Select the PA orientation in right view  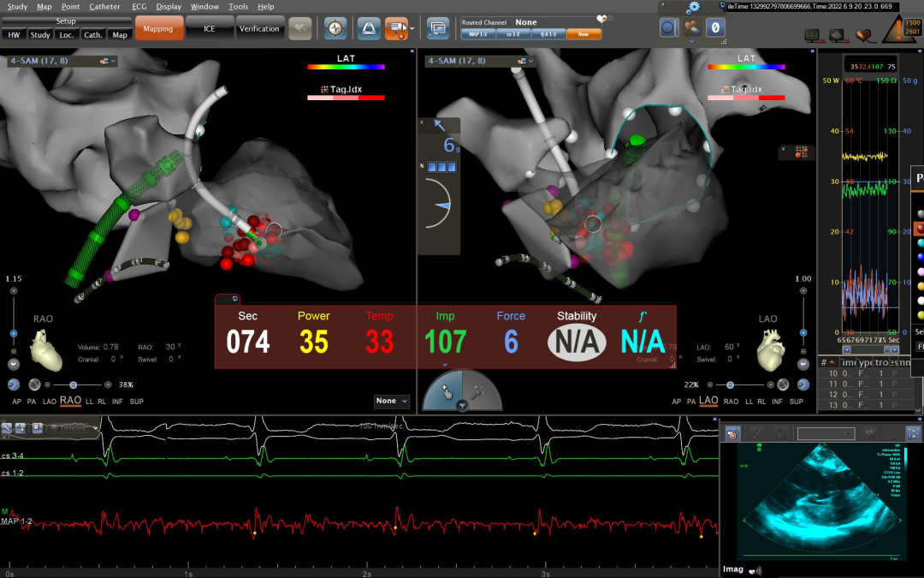691,402
